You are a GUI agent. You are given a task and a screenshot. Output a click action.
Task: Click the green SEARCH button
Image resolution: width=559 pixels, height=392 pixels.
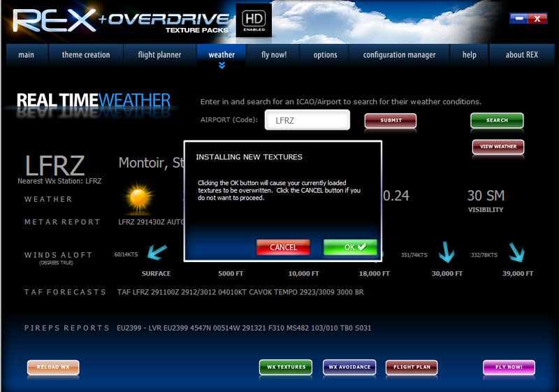(x=497, y=120)
